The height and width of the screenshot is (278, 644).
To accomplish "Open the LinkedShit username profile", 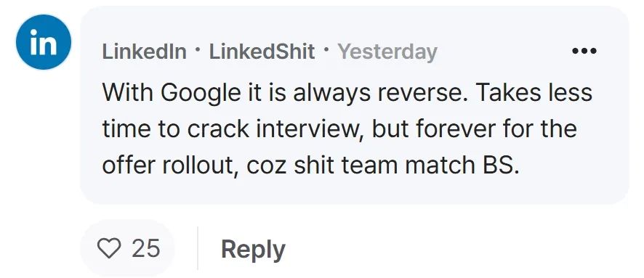I will [262, 52].
